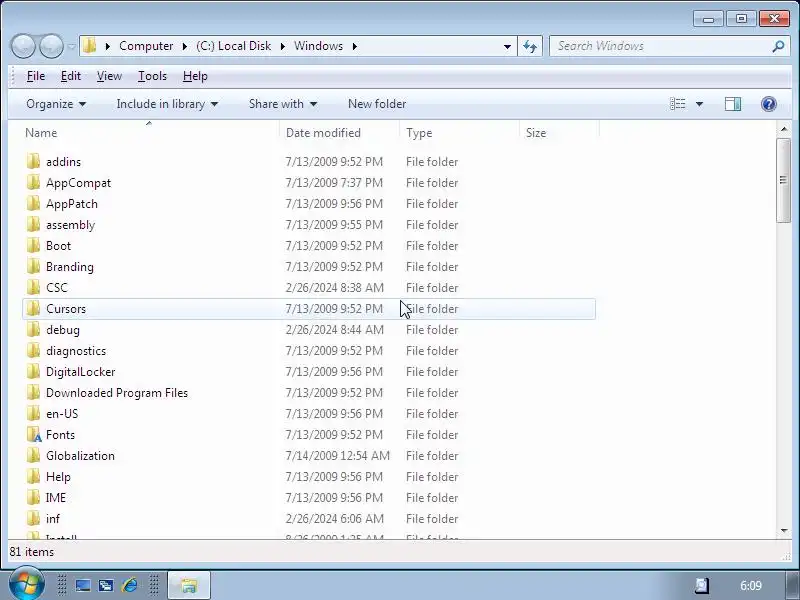Click the vertical scrollbar thumb
800x600 pixels.
pyautogui.click(x=784, y=180)
